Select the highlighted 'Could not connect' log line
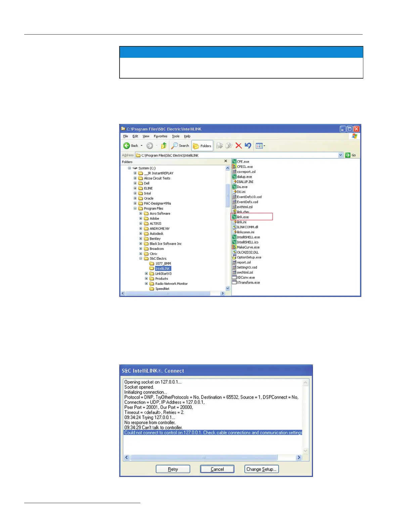The height and width of the screenshot is (532, 411). coord(213,433)
